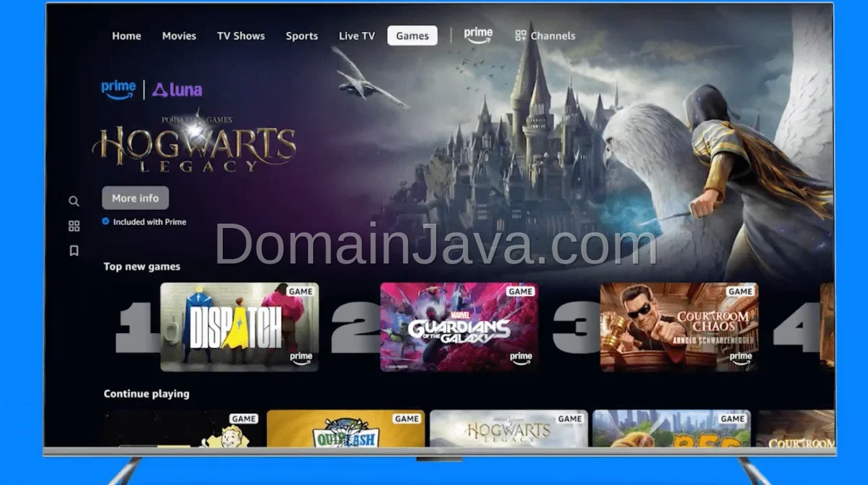Open the watchlist bookmark icon
This screenshot has height=485, width=868.
click(x=74, y=250)
